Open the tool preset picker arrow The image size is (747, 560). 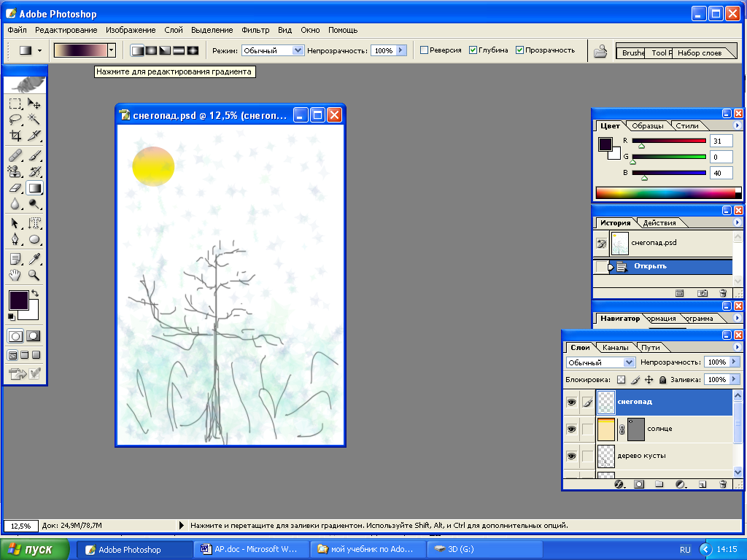[x=39, y=50]
